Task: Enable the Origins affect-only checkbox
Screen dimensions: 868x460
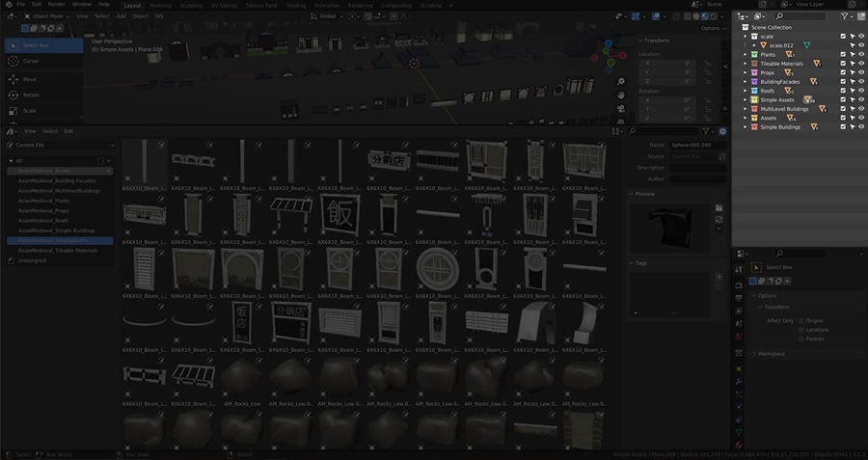Action: point(801,321)
